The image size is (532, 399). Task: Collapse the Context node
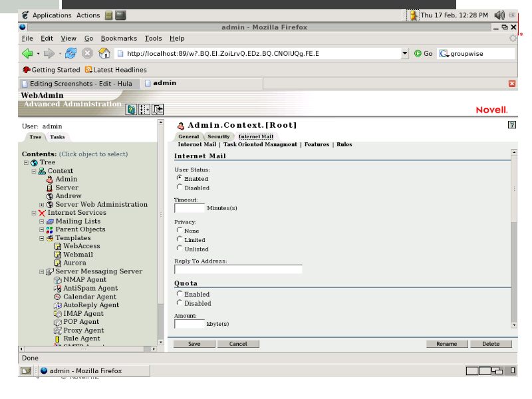[34, 172]
